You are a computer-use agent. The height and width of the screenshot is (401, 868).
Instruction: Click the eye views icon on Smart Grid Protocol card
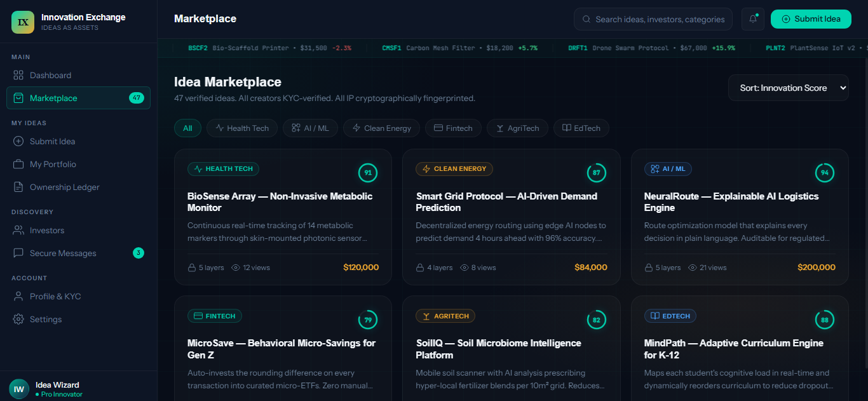[465, 268]
